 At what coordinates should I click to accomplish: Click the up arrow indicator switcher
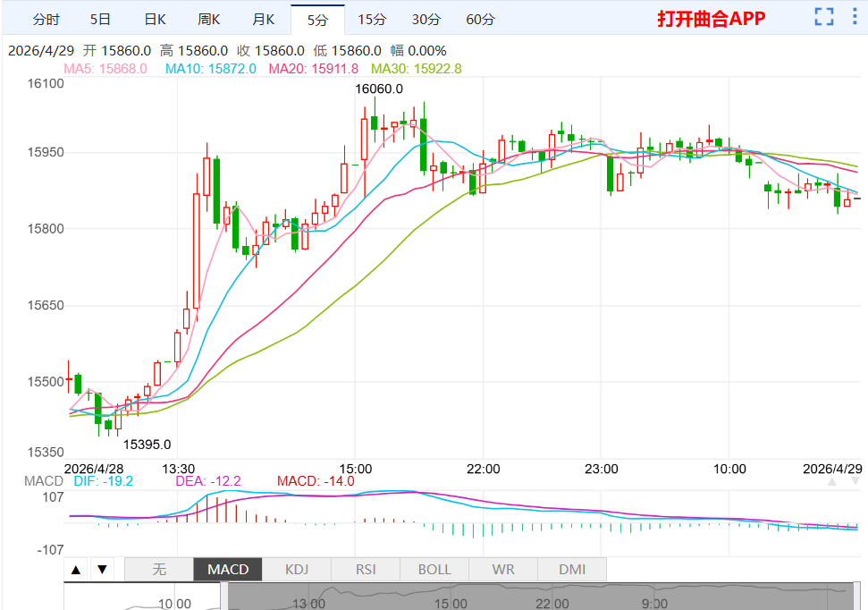click(x=76, y=569)
